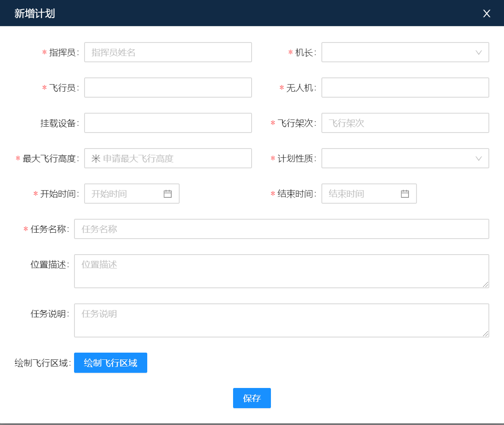Click the calendar icon in 开始时间 field
Image resolution: width=504 pixels, height=425 pixels.
(x=167, y=194)
